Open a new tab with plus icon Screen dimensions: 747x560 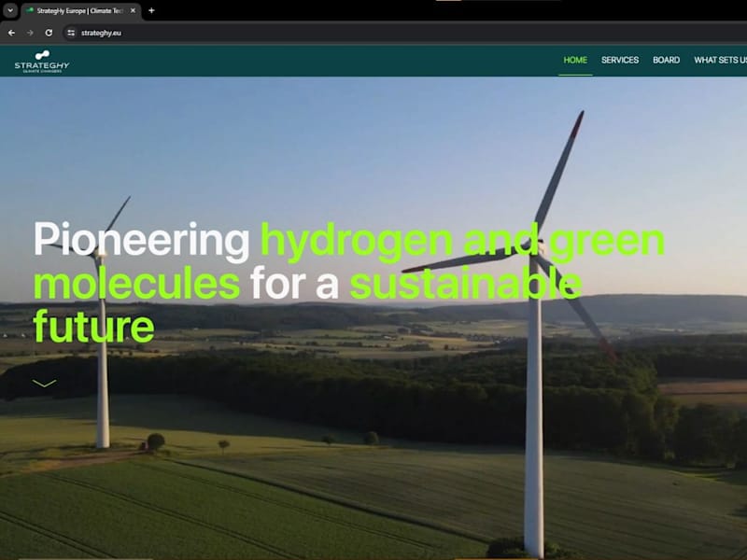pyautogui.click(x=151, y=10)
